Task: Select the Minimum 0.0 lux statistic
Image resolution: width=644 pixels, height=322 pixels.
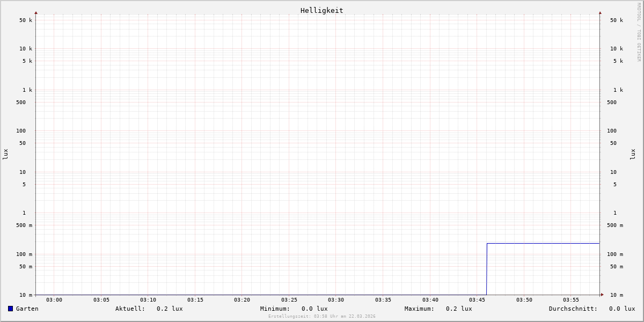Action: tap(294, 309)
